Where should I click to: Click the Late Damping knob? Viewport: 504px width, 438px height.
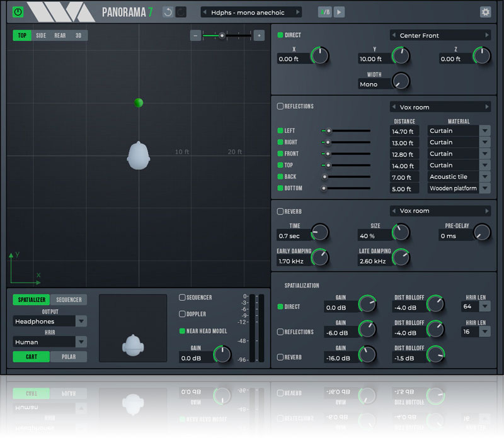coord(401,257)
